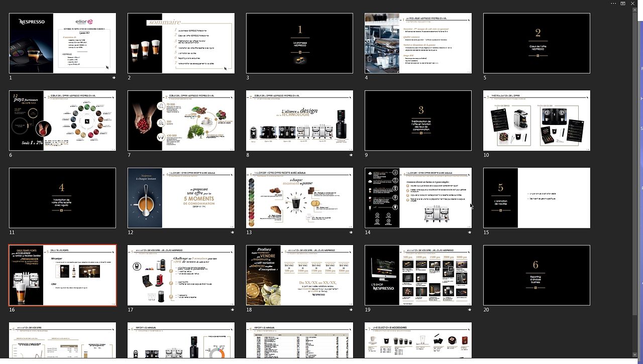Select slide 4 coffee machine photo thumbnail
The width and height of the screenshot is (643, 364).
pos(418,43)
